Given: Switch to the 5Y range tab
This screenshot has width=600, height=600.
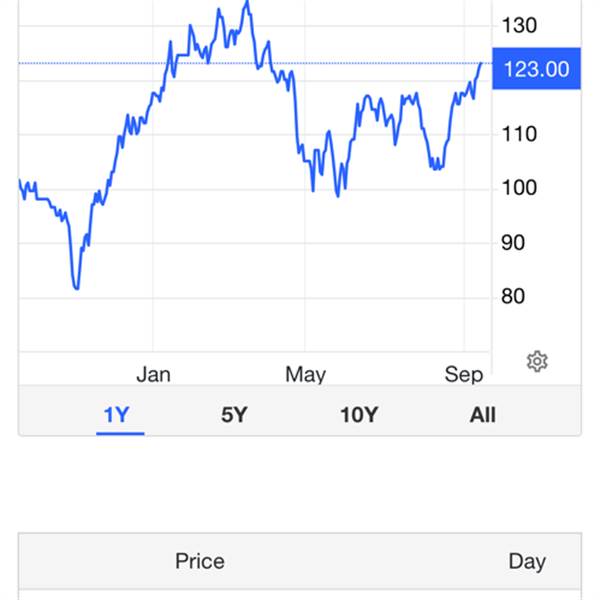Looking at the screenshot, I should tap(234, 415).
